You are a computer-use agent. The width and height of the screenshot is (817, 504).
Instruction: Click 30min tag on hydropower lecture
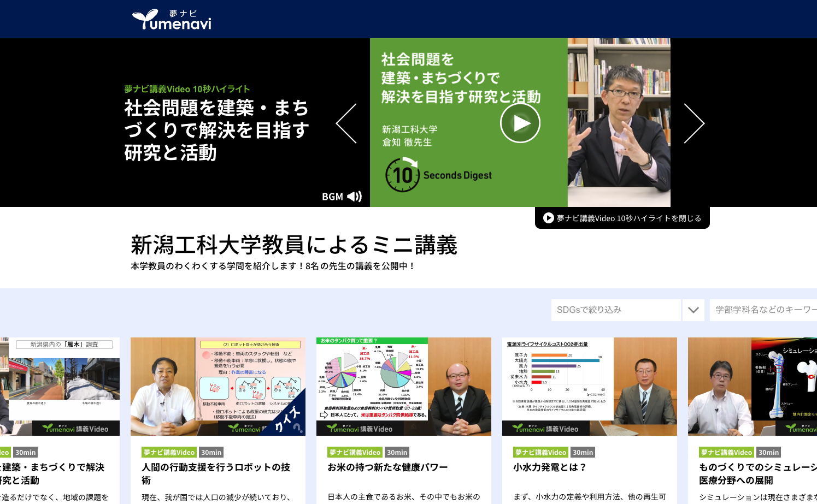(583, 453)
